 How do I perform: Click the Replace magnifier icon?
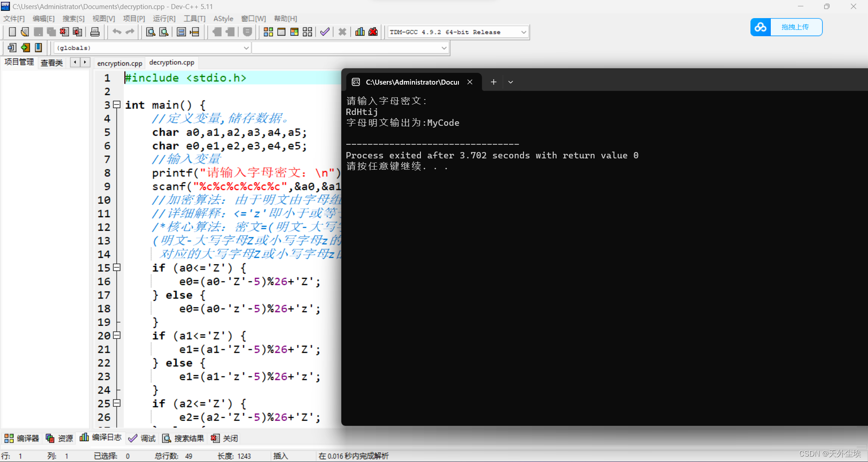[164, 32]
